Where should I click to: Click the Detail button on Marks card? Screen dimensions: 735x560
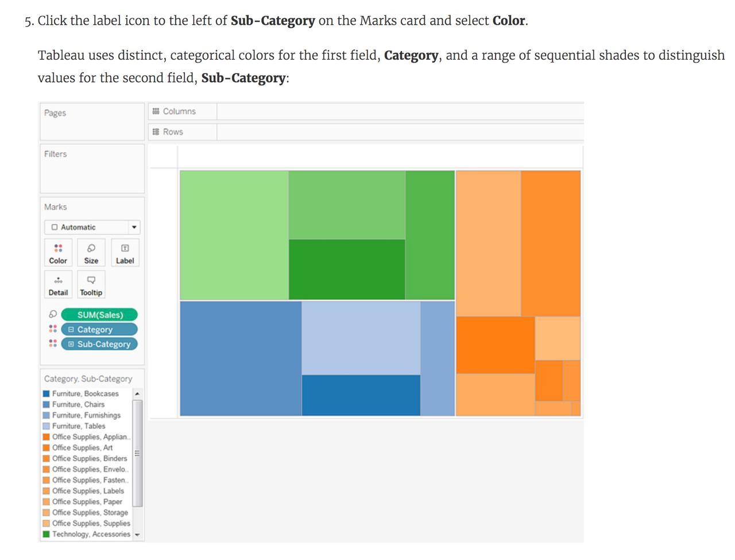click(x=58, y=285)
